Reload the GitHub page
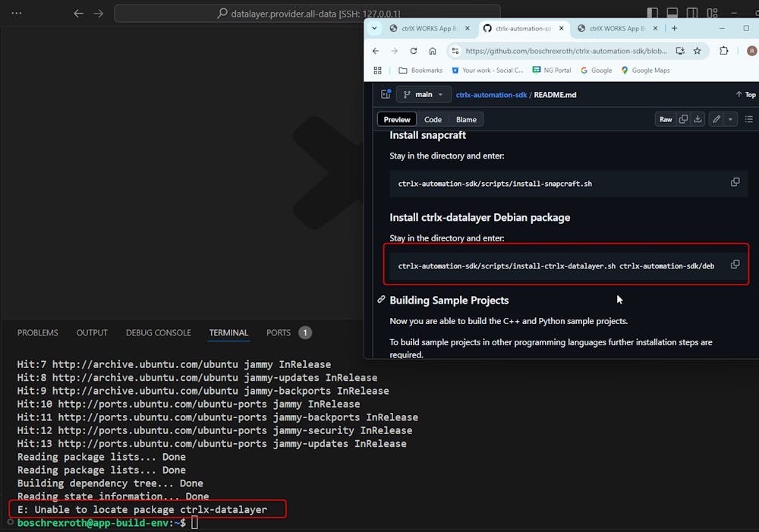The width and height of the screenshot is (759, 532). pos(413,51)
